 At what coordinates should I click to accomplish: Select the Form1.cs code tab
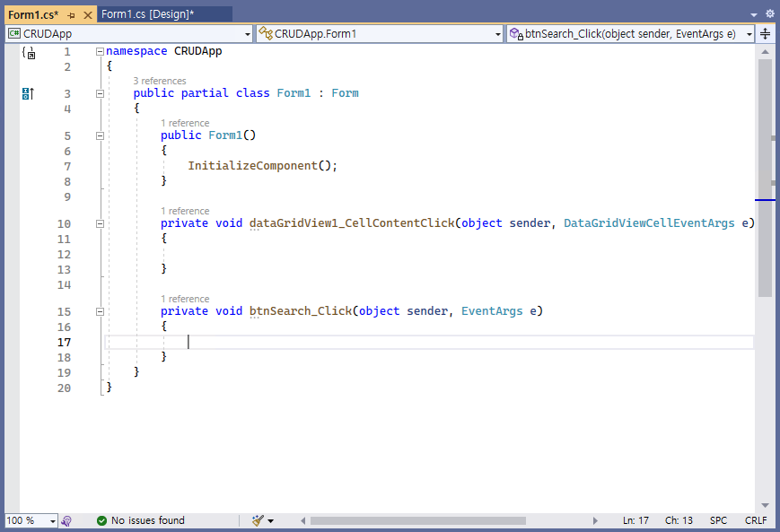click(x=33, y=15)
